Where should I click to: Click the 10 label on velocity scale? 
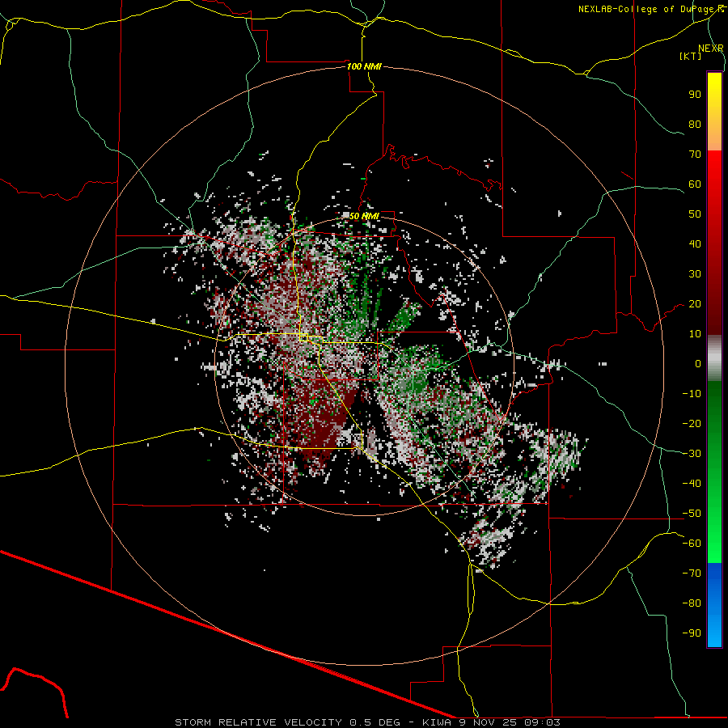pyautogui.click(x=695, y=334)
